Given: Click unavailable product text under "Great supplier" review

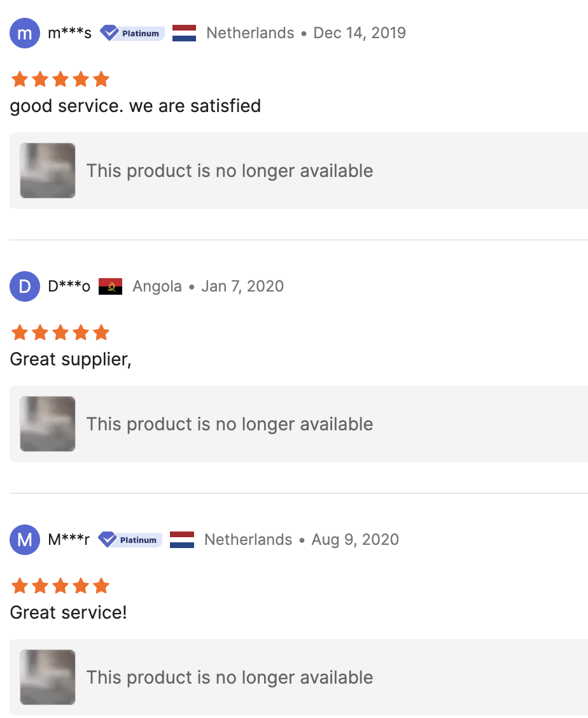Looking at the screenshot, I should pos(230,424).
